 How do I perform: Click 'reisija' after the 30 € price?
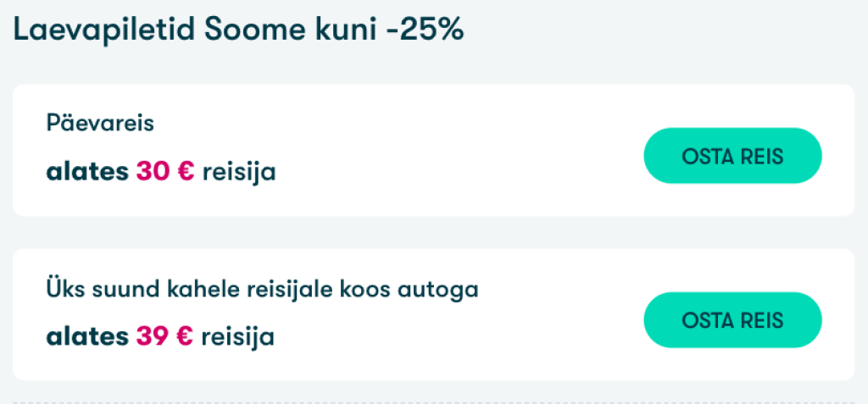(239, 172)
